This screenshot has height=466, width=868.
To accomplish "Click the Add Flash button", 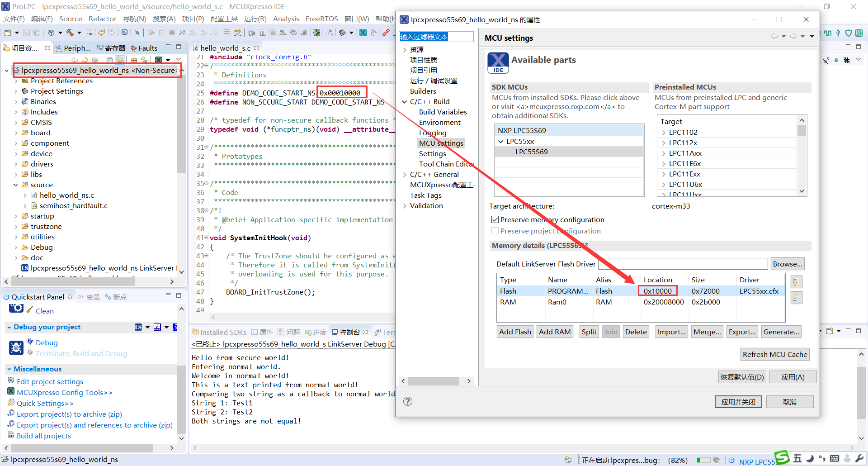I will [x=515, y=332].
